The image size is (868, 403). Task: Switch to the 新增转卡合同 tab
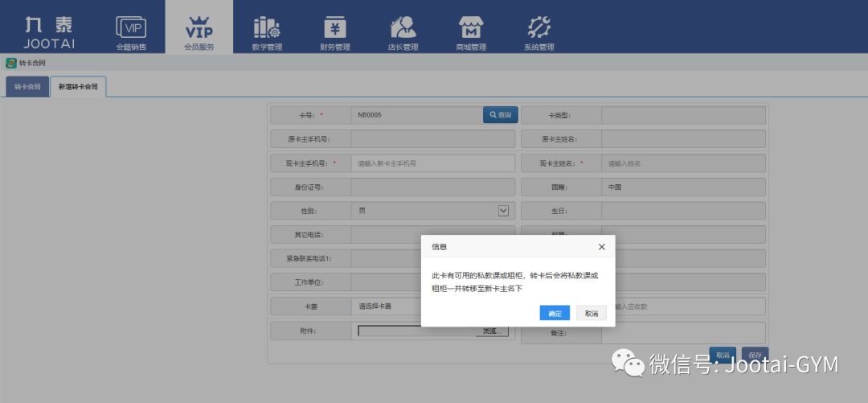(78, 87)
